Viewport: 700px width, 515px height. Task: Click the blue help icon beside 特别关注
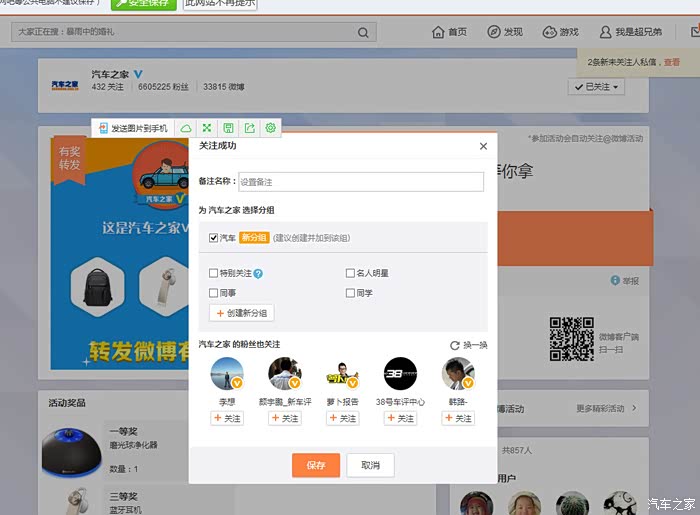[258, 273]
